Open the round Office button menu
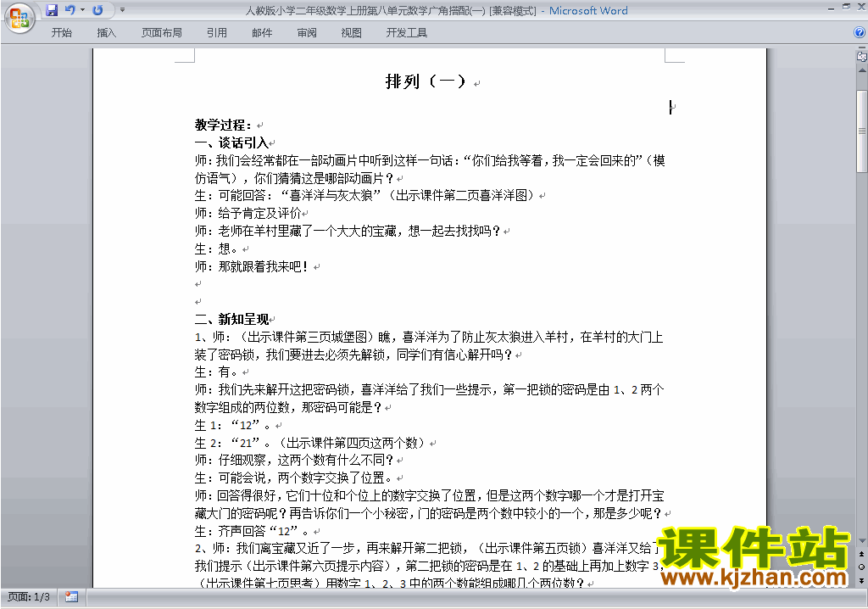Screen dimensions: 868x609 (x=19, y=19)
